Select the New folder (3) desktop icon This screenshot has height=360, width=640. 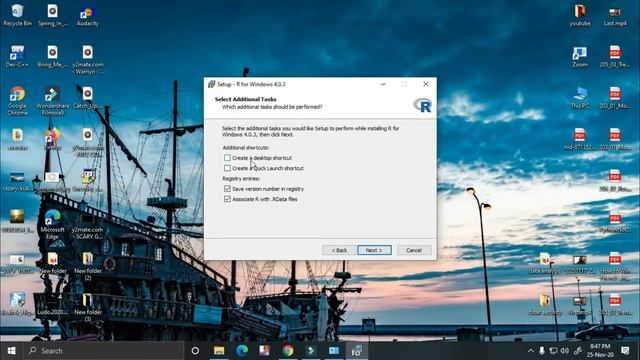tap(87, 307)
